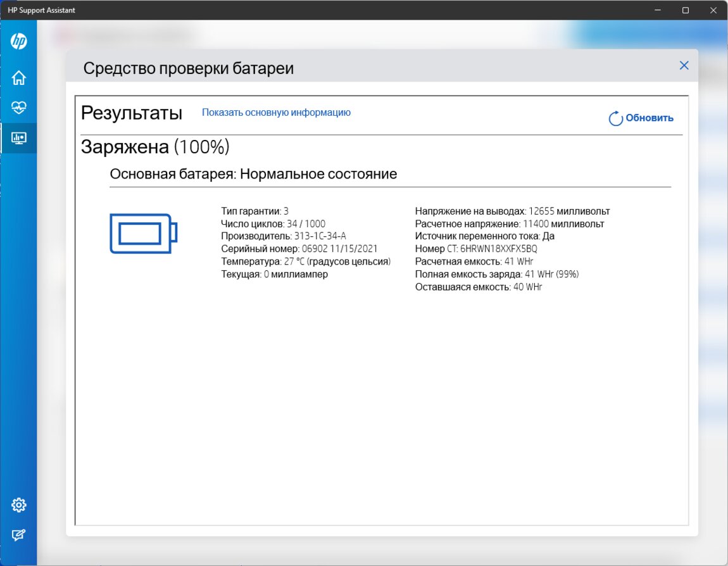Viewport: 728px width, 566px height.
Task: Click the Число циклов 34 / 1000 line
Action: 273,223
